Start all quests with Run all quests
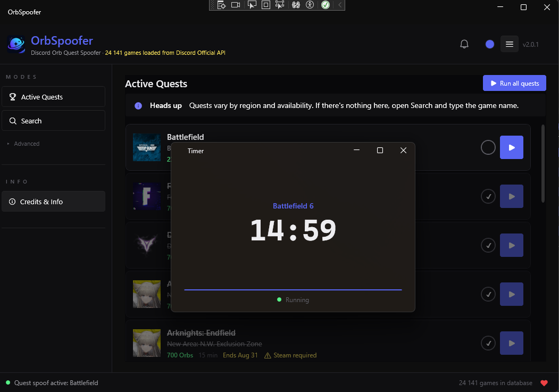This screenshot has width=559, height=392. click(514, 83)
